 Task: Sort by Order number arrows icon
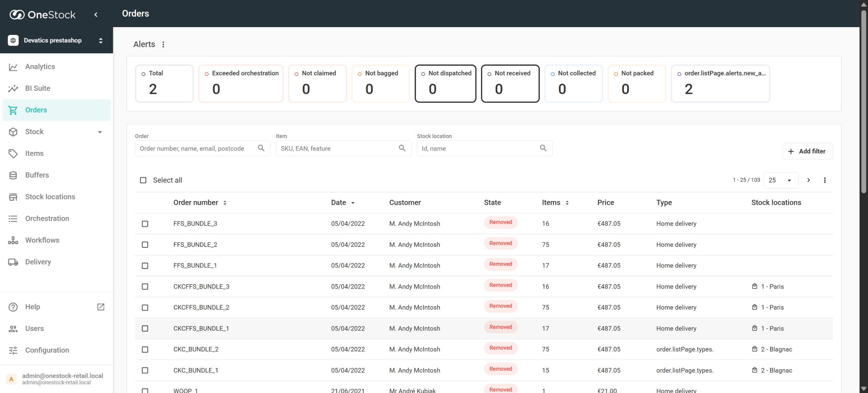pyautogui.click(x=225, y=203)
